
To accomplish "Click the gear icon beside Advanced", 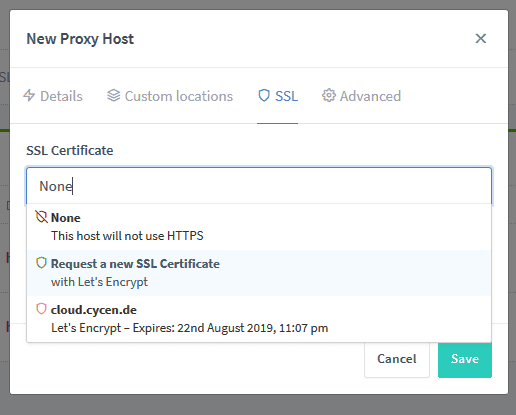I will click(x=329, y=96).
